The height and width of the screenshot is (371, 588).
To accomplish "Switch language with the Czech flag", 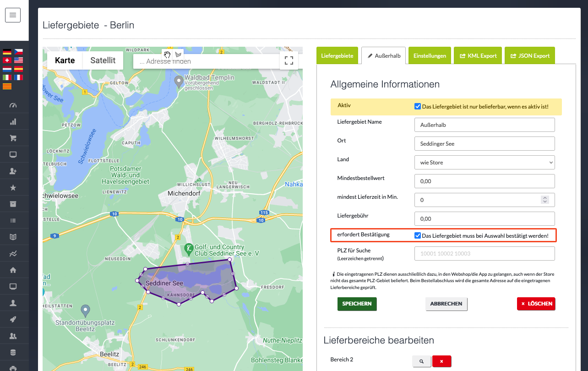I will pyautogui.click(x=18, y=52).
